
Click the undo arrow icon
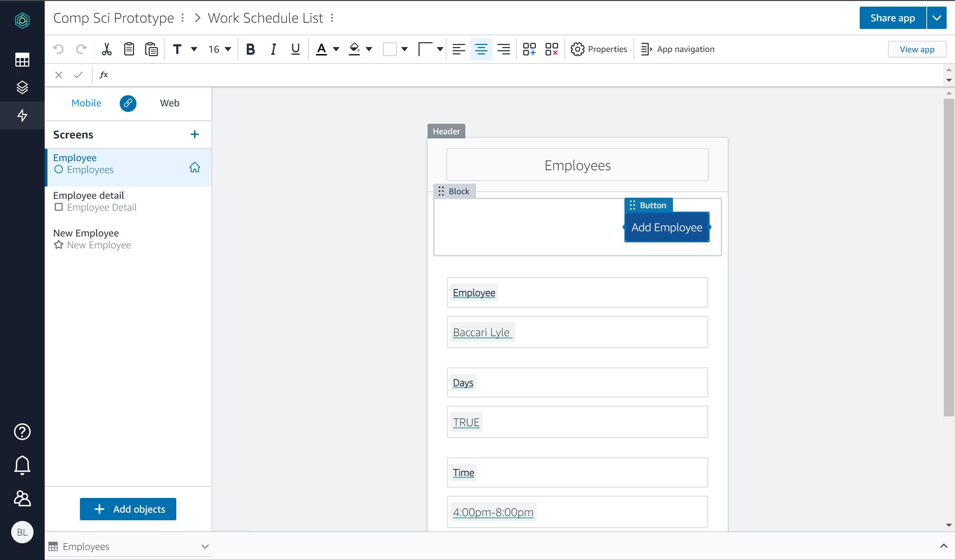click(x=58, y=49)
